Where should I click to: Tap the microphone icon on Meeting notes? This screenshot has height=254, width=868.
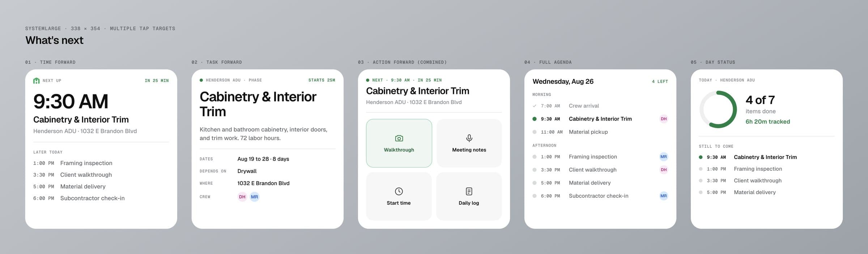pyautogui.click(x=469, y=138)
